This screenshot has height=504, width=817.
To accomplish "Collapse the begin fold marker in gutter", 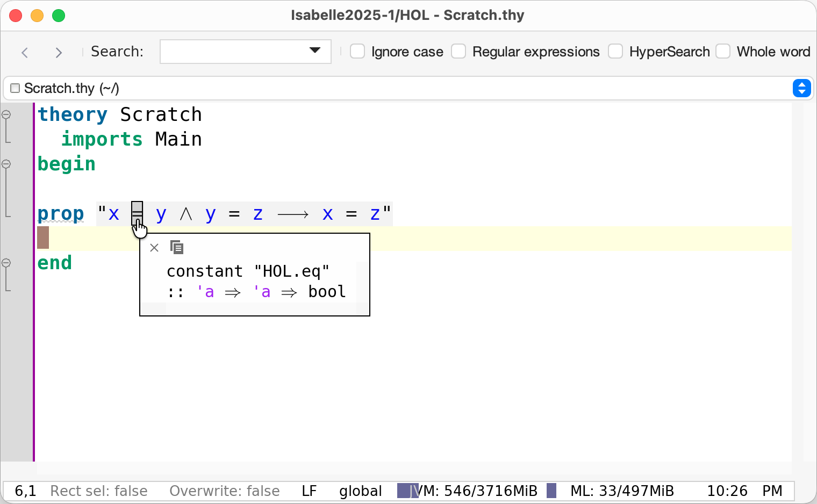I will point(6,164).
